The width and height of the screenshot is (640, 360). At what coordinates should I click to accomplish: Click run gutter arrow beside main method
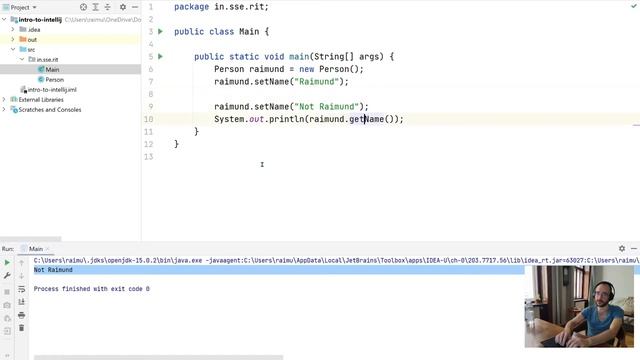tap(160, 56)
